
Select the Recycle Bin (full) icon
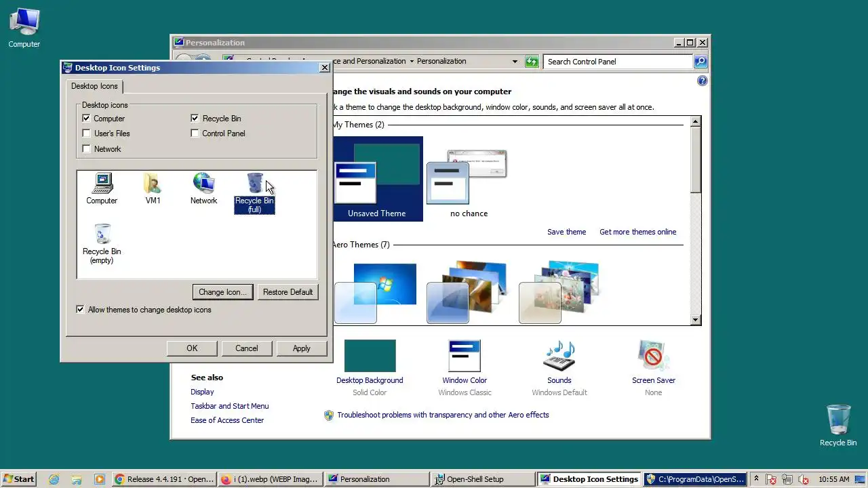click(254, 193)
